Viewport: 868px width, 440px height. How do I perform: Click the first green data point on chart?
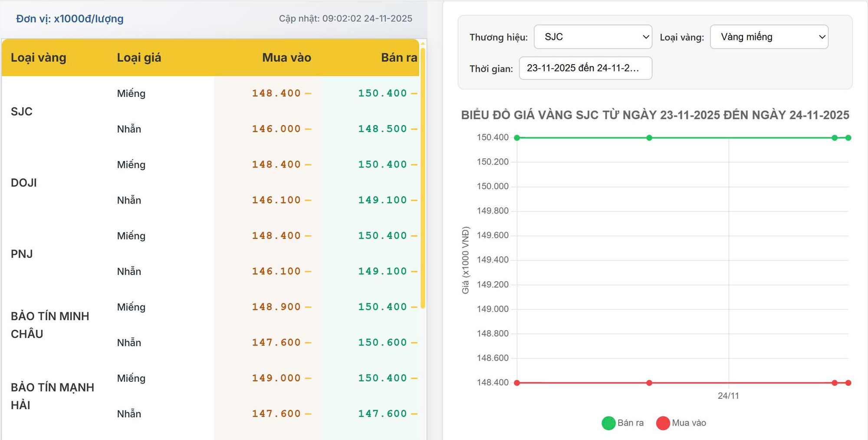click(517, 138)
